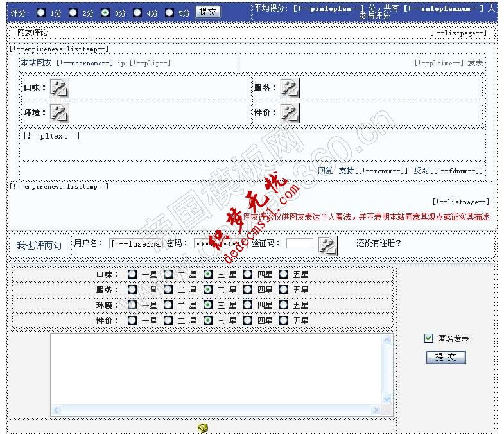504x434 pixels.
Task: Click the textarea scroll left arrow
Action: (x=56, y=410)
